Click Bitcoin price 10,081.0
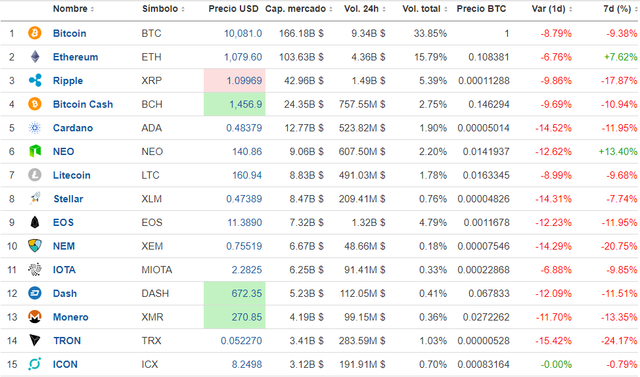This screenshot has height=377, width=640. pos(243,33)
